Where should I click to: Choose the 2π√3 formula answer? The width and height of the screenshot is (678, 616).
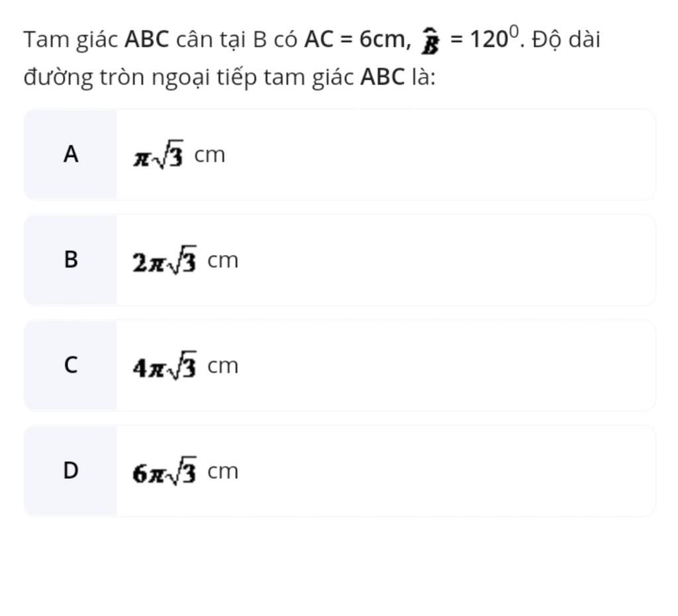pos(165,260)
